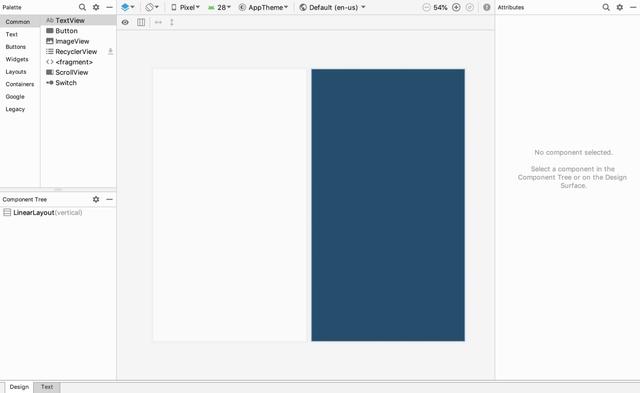Viewport: 640px width, 393px height.
Task: Switch to the Text tab
Action: coord(47,387)
